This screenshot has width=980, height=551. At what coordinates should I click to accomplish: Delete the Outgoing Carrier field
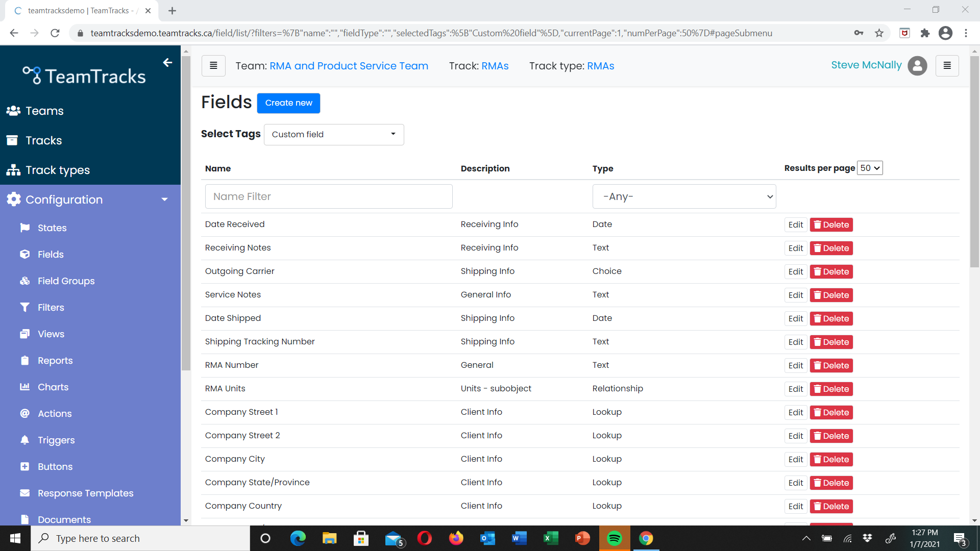831,271
